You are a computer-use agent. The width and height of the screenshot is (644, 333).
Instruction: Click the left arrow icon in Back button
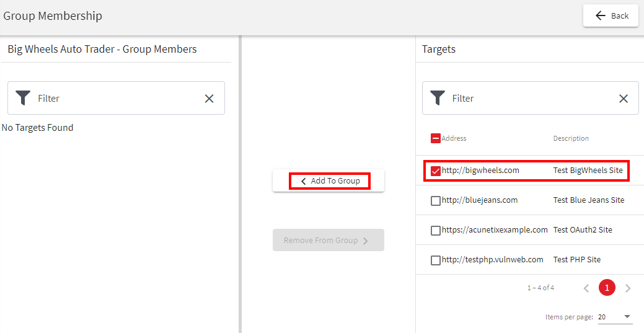coord(601,16)
